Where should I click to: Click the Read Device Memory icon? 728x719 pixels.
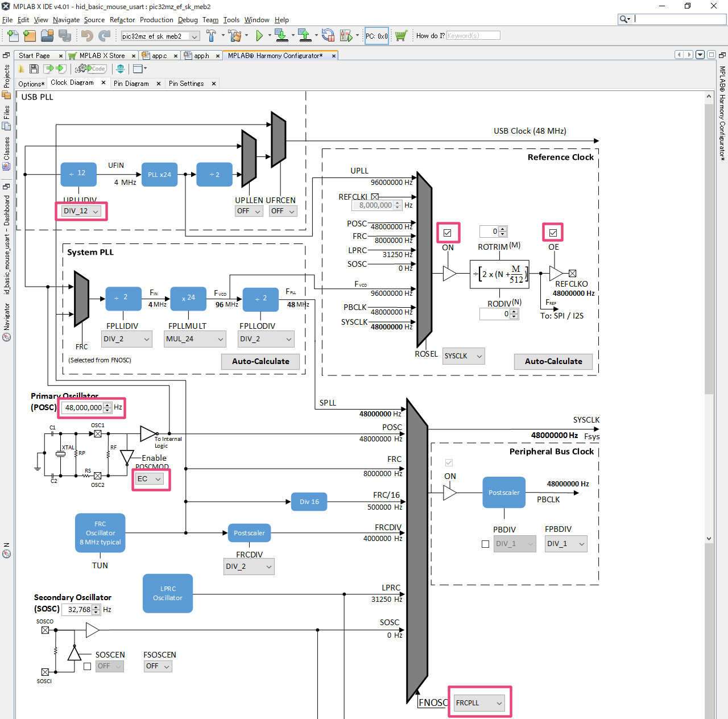(x=305, y=36)
